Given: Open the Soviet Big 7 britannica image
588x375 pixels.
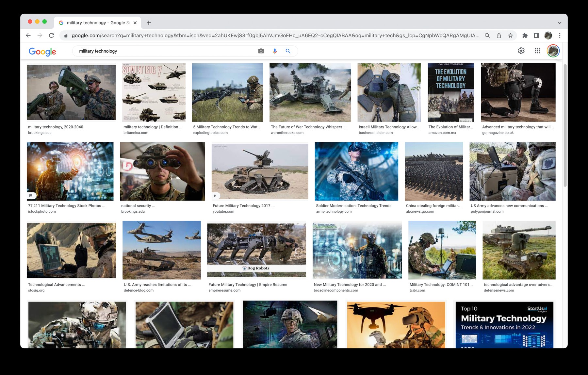Looking at the screenshot, I should [x=154, y=92].
